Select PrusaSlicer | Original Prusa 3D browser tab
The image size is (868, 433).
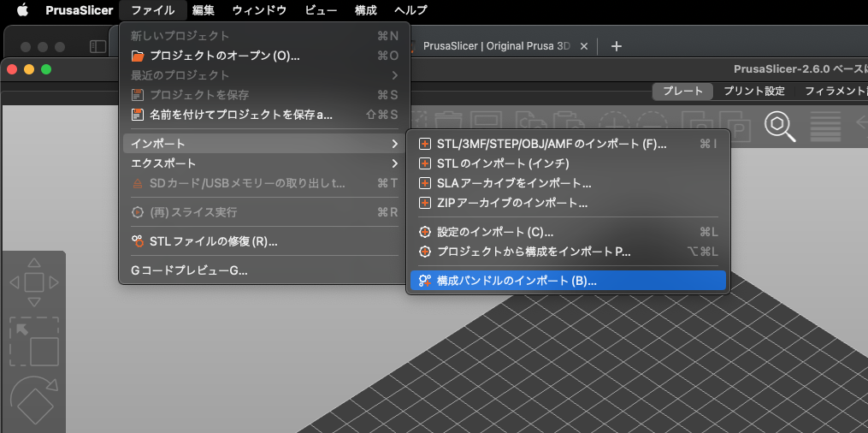[x=497, y=46]
